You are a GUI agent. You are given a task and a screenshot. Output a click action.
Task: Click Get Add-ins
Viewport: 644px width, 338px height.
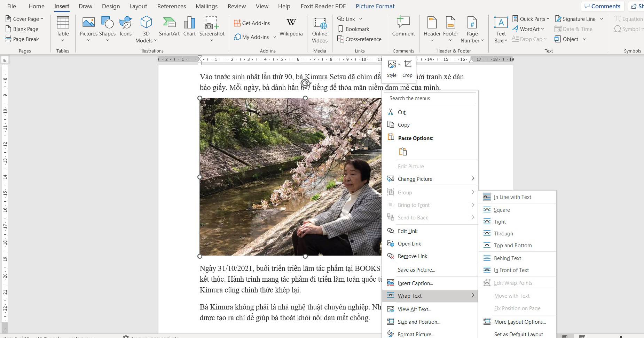252,23
